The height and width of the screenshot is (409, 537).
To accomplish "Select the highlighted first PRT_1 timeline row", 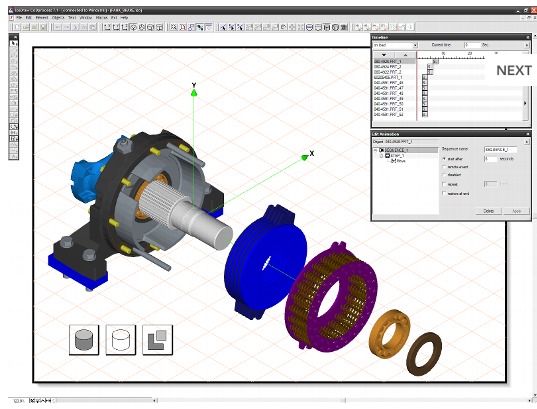I will click(395, 62).
